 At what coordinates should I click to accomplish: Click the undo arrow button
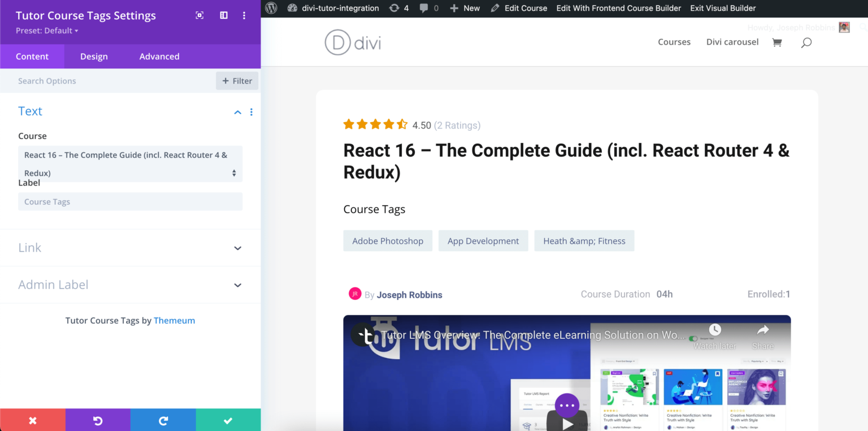[x=98, y=420]
